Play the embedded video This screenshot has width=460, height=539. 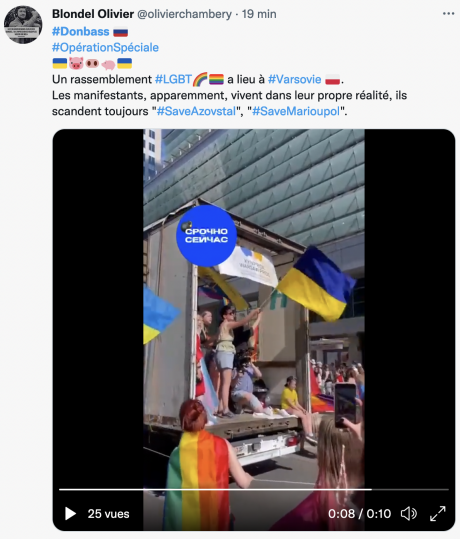pos(70,514)
